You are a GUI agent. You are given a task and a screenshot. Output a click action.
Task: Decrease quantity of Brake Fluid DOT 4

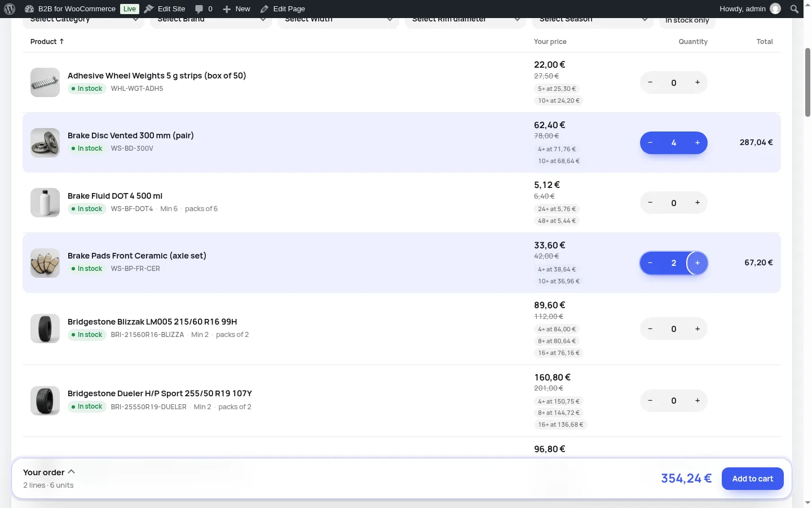click(x=650, y=203)
